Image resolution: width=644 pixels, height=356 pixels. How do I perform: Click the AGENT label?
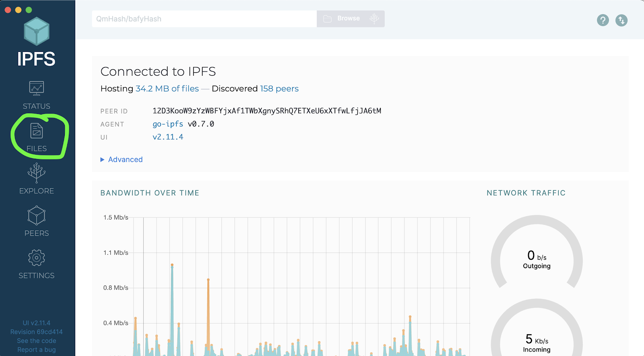pos(112,124)
